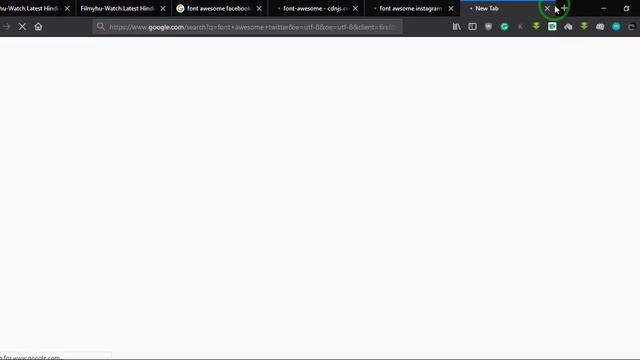640x360 pixels.
Task: Go to the Firefox home page
Action: point(38,27)
